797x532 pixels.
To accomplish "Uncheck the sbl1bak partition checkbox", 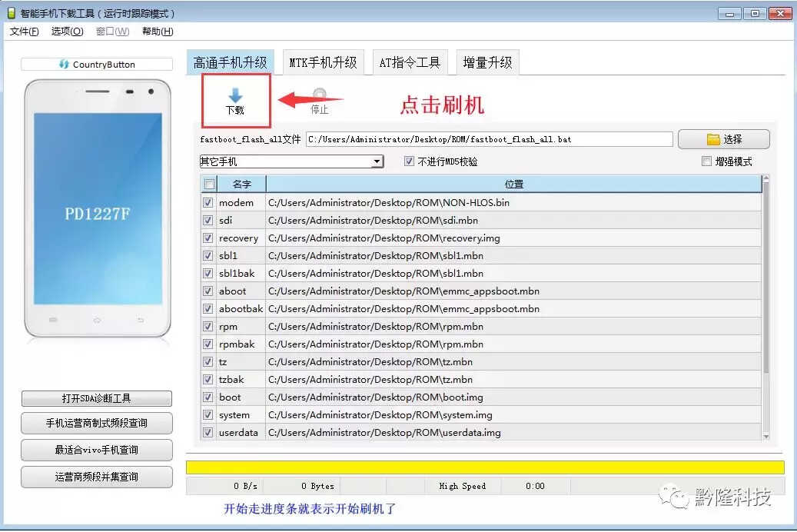I will (208, 273).
